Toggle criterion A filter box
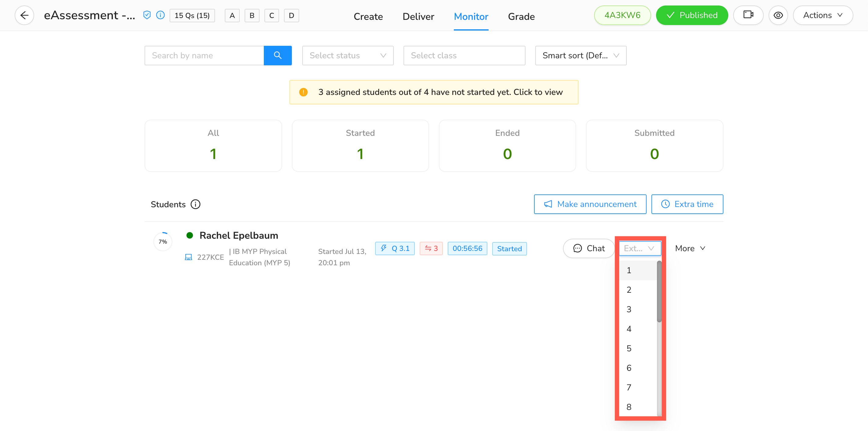 pos(232,16)
